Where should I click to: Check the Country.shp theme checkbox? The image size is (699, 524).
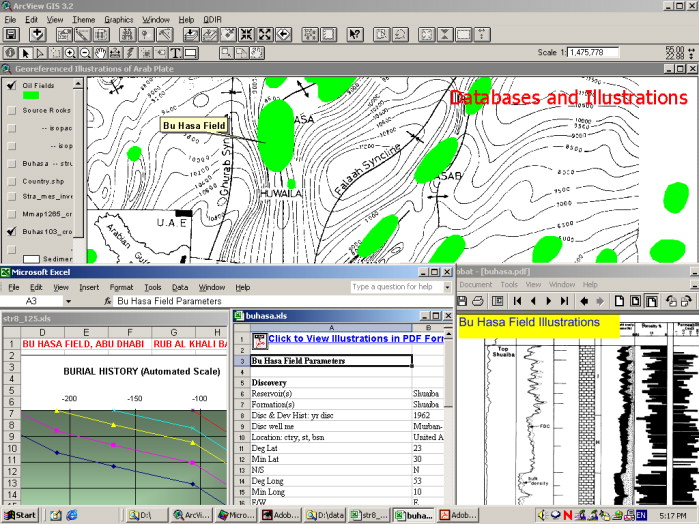click(x=12, y=182)
